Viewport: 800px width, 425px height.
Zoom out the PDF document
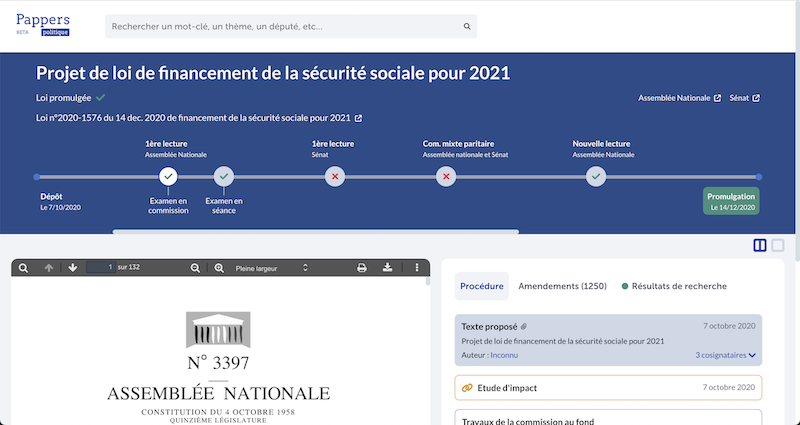point(196,268)
